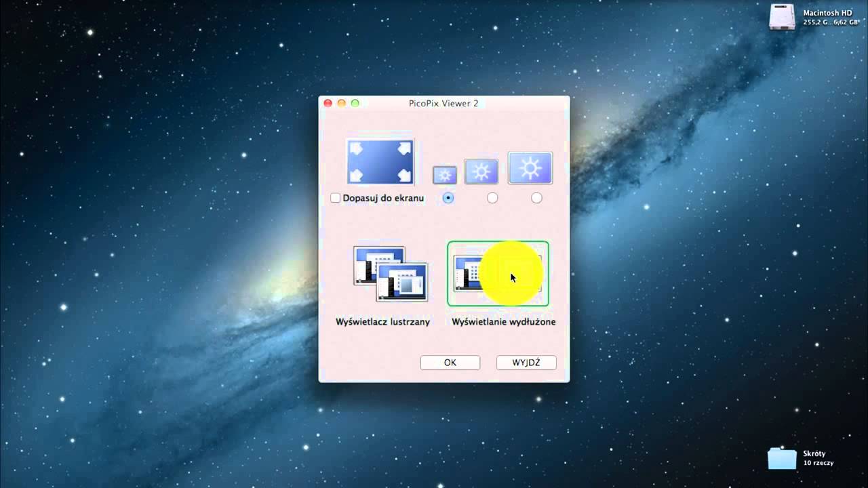Select the Skróty folder on desktop
The width and height of the screenshot is (868, 488).
point(782,458)
